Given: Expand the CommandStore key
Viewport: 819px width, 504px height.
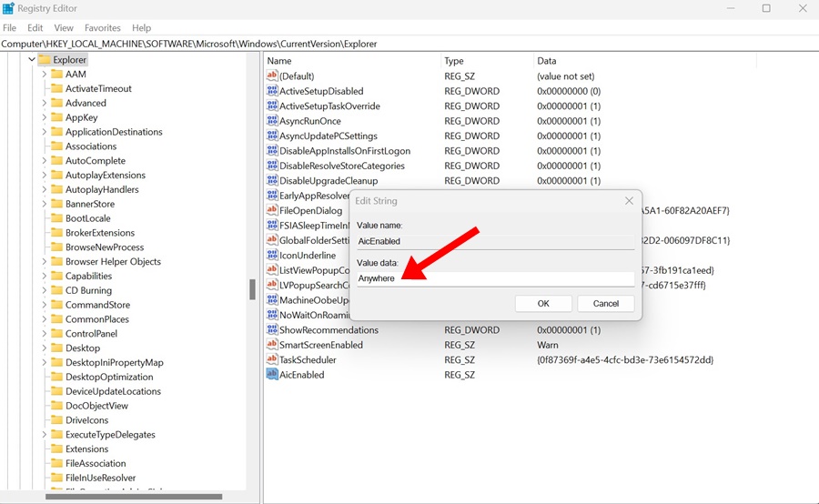Looking at the screenshot, I should pos(45,305).
